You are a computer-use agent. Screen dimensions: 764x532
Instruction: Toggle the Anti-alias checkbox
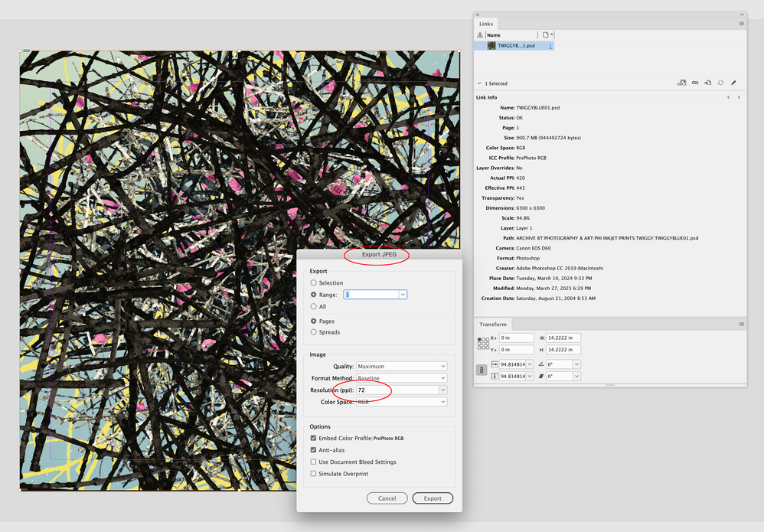(x=313, y=449)
